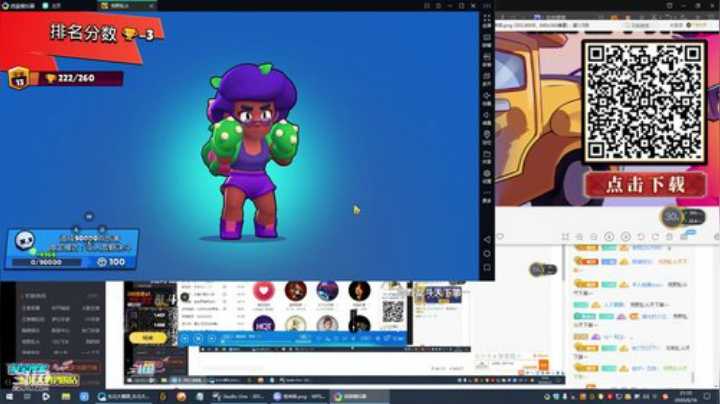Click the zoom in magnifier in image viewer
The height and width of the screenshot is (404, 720).
point(579,236)
